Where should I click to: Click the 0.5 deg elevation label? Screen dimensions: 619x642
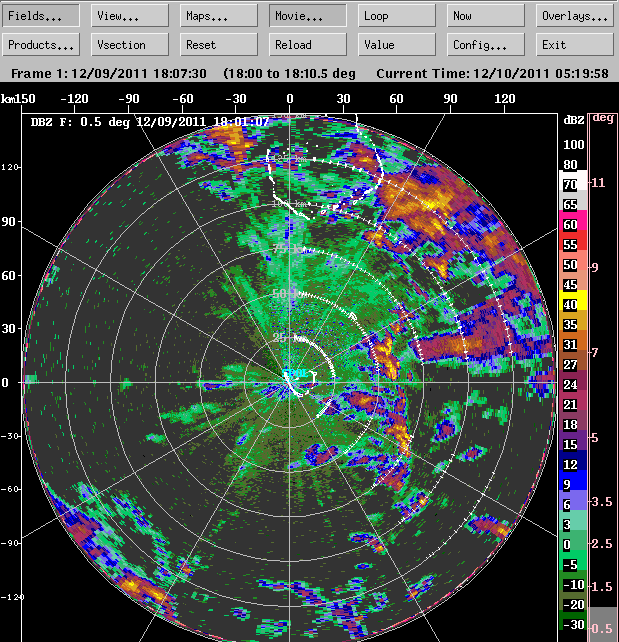click(x=602, y=628)
